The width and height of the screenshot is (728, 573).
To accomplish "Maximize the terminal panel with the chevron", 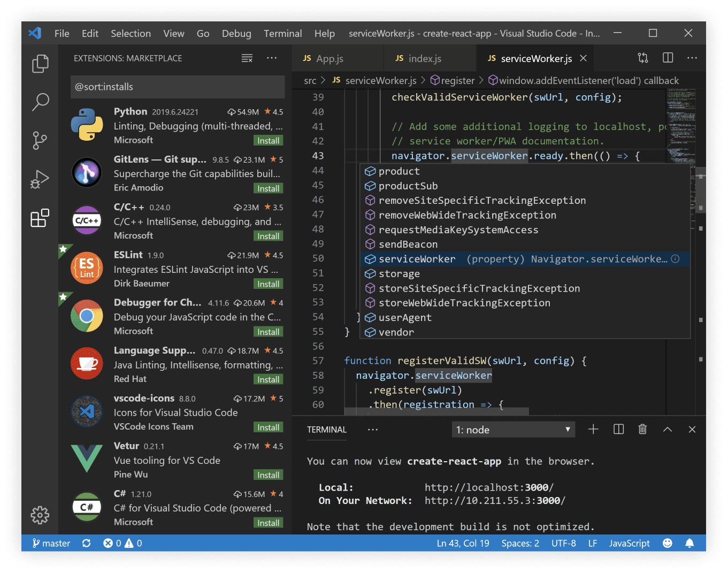I will [x=667, y=429].
